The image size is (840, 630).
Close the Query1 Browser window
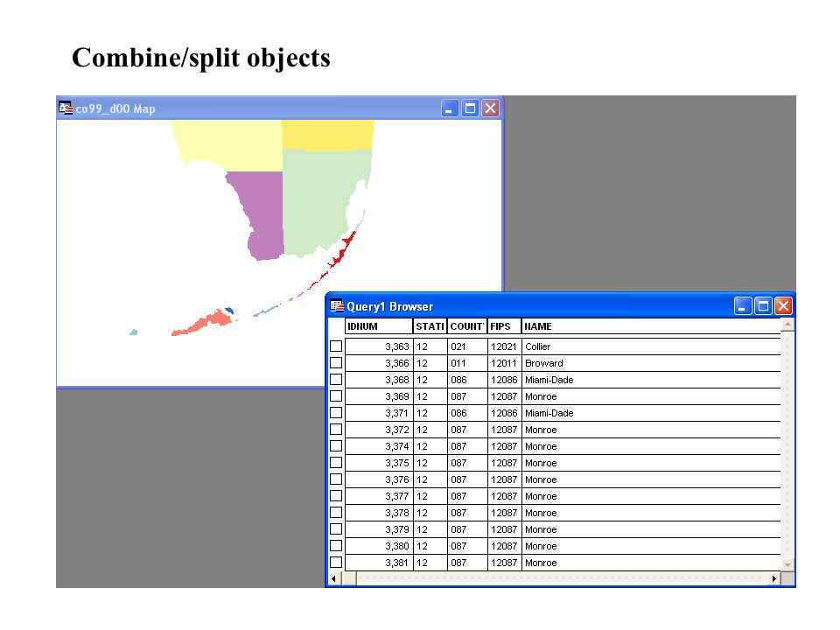coord(783,306)
